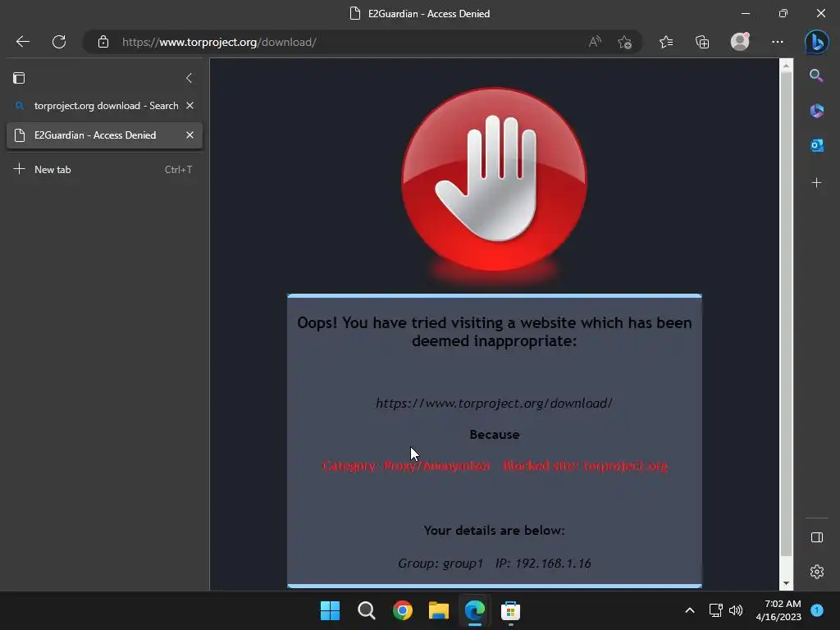Open Collections panel
Image resolution: width=840 pixels, height=630 pixels.
point(702,42)
